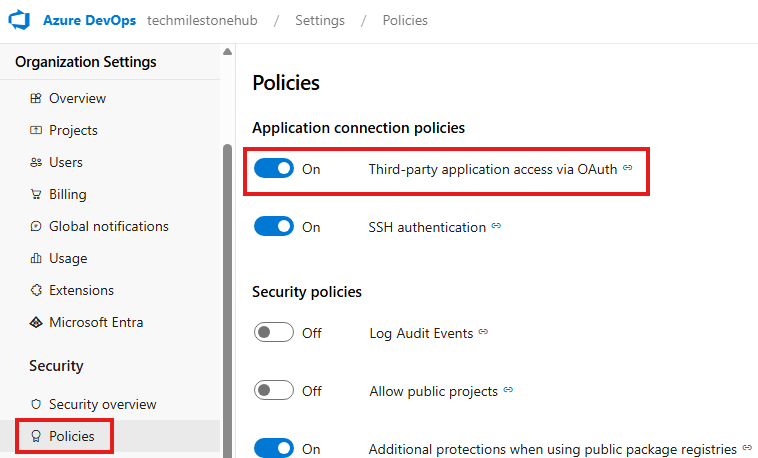
Task: Click the Azure DevOps logo icon
Action: click(19, 20)
